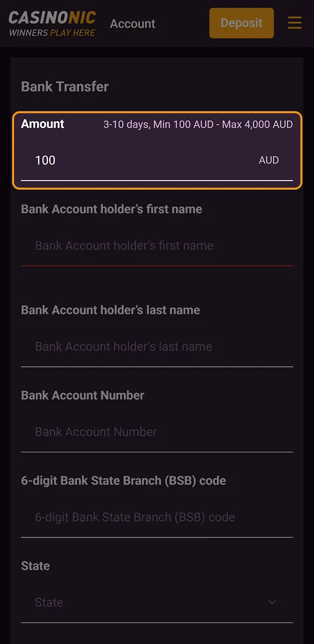
Task: Open the hamburger menu icon
Action: (295, 23)
